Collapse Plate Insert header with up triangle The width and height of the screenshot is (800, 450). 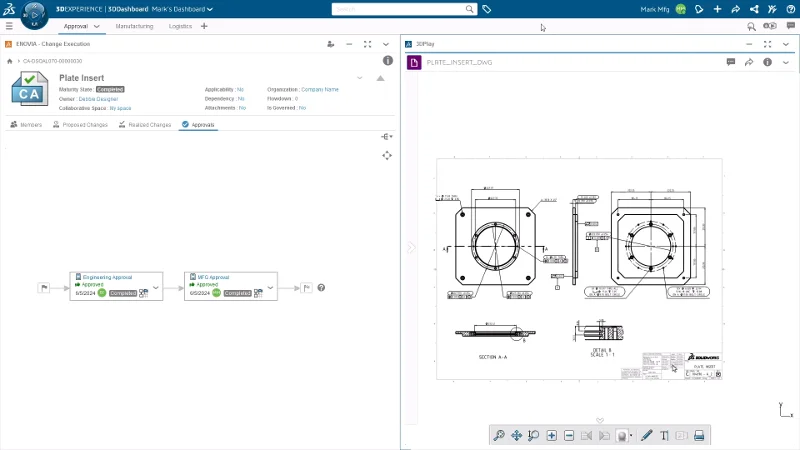pos(380,78)
